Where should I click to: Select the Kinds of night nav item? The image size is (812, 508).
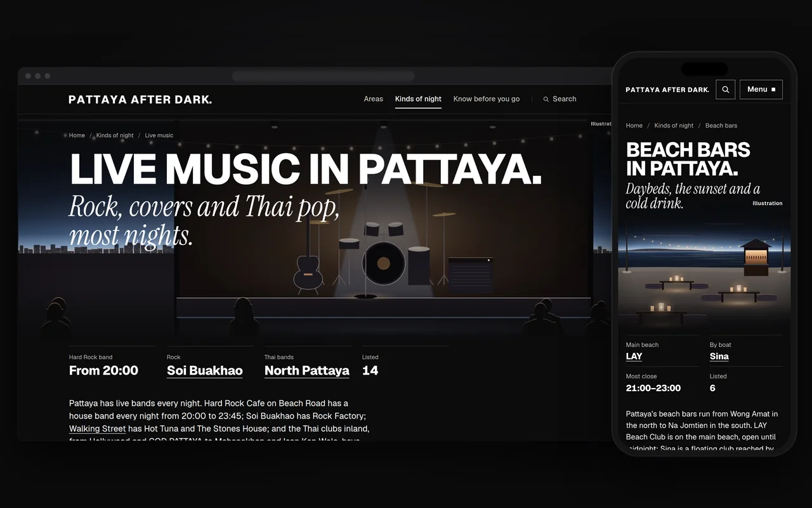tap(418, 99)
